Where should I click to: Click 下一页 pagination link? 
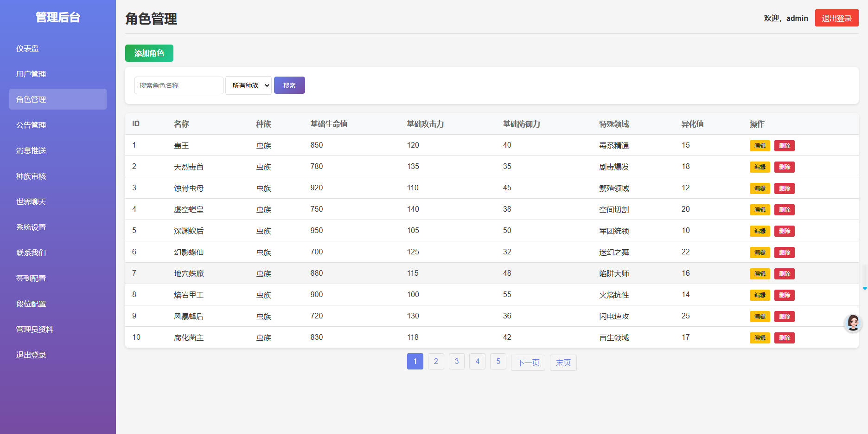pos(528,363)
